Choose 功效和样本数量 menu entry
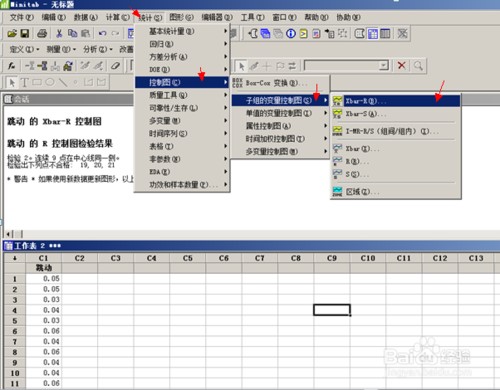500x390 pixels. [x=182, y=185]
